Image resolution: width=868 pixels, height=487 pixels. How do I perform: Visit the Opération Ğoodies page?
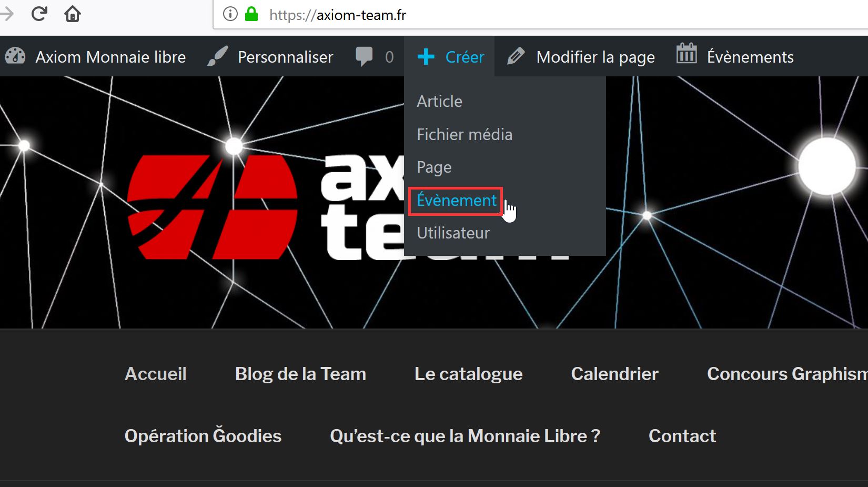coord(203,436)
